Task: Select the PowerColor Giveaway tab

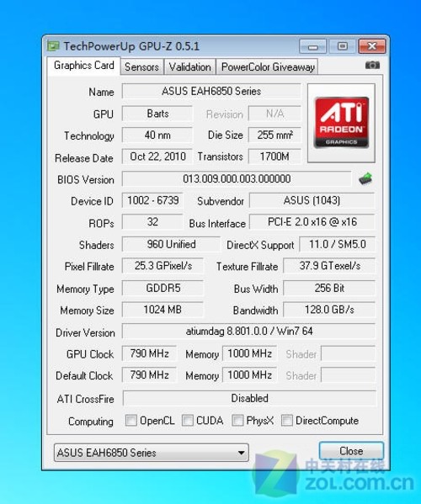Action: tap(268, 66)
